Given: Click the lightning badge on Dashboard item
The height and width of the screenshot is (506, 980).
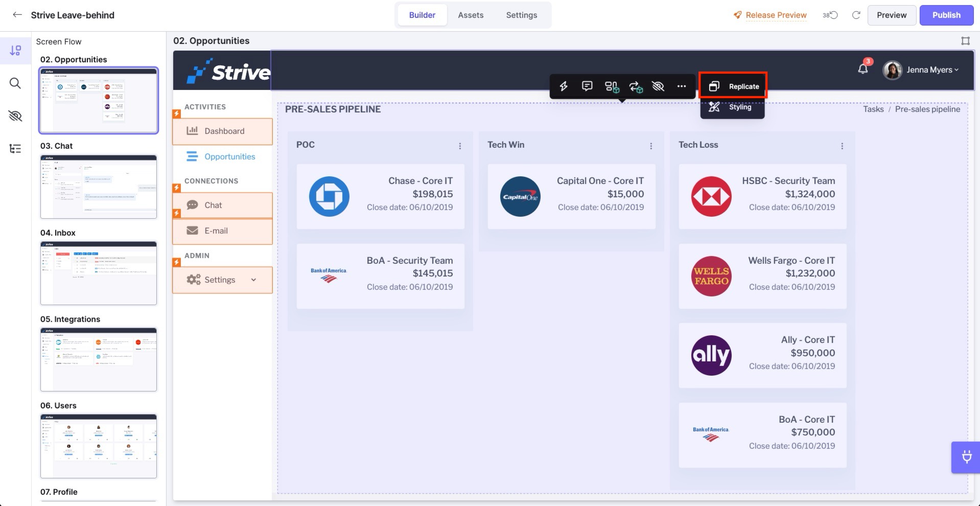Looking at the screenshot, I should click(x=176, y=113).
